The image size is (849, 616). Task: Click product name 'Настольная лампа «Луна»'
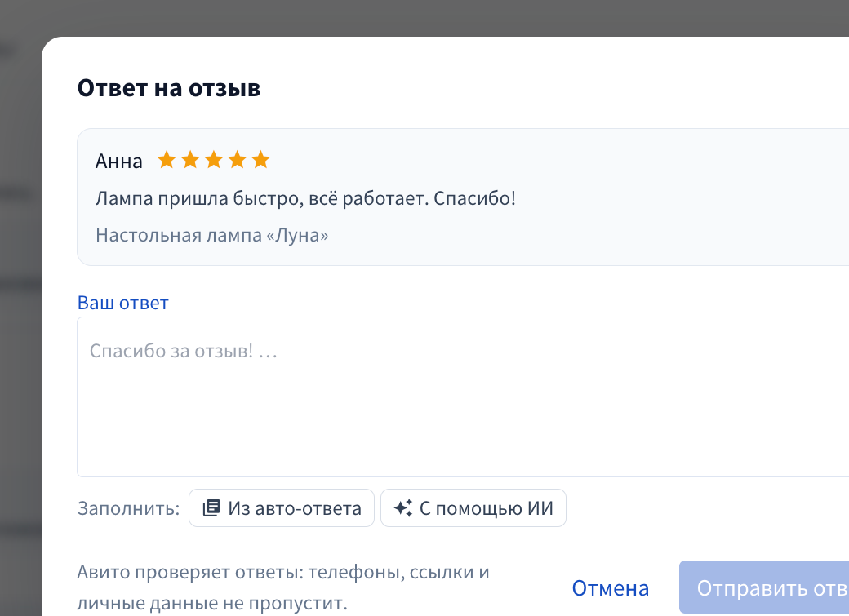pos(211,235)
